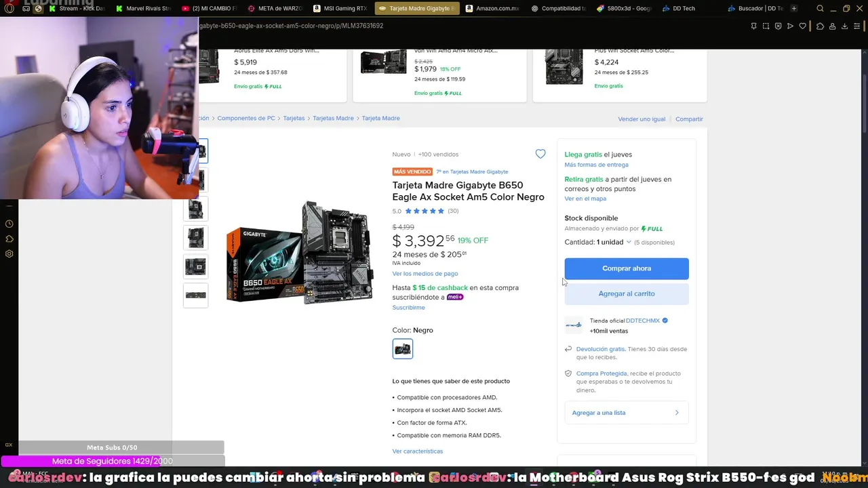Click Devolución gratis link
This screenshot has width=868, height=488.
(600, 349)
